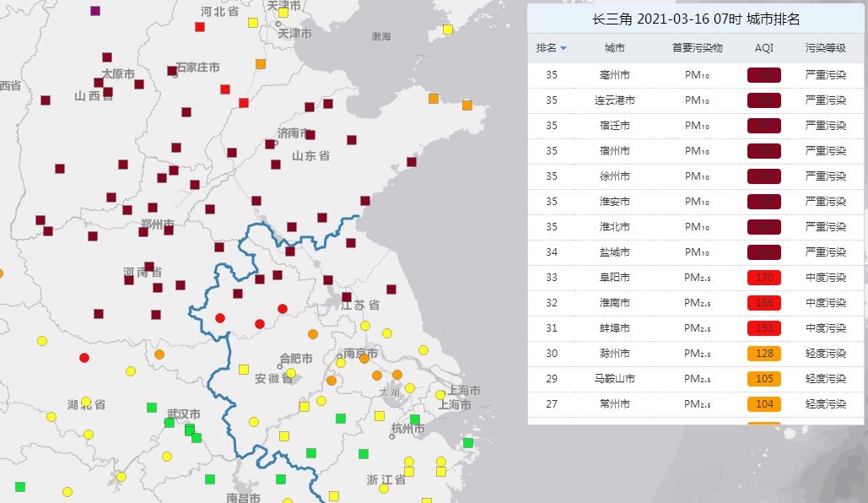Click the 污染等级 column header
The height and width of the screenshot is (503, 868).
coord(825,48)
